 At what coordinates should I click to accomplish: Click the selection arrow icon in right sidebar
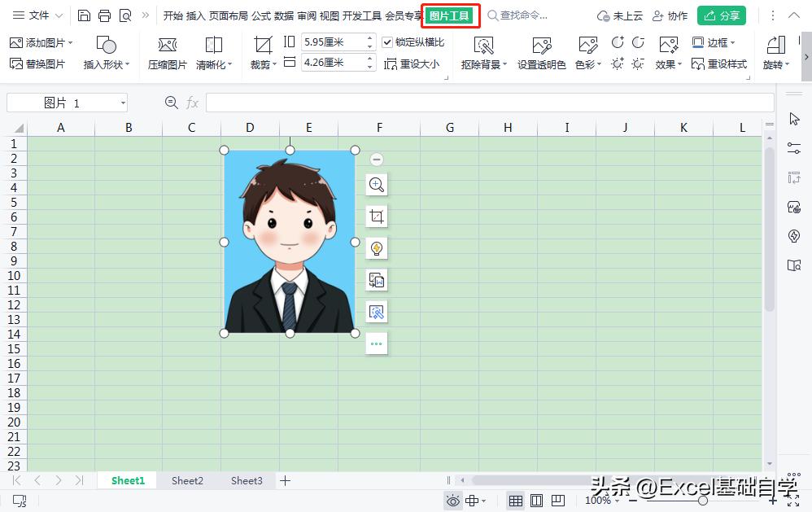(x=793, y=118)
